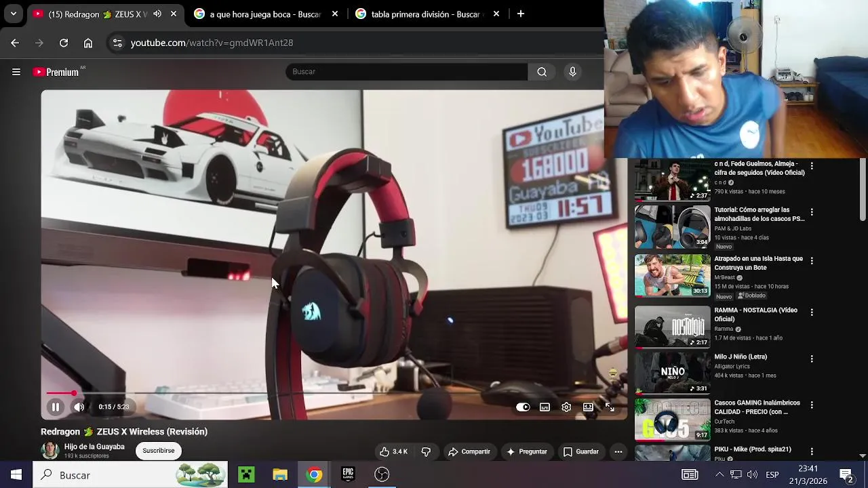The height and width of the screenshot is (488, 868).
Task: Go to YouTube Premium home logo
Action: [56, 72]
